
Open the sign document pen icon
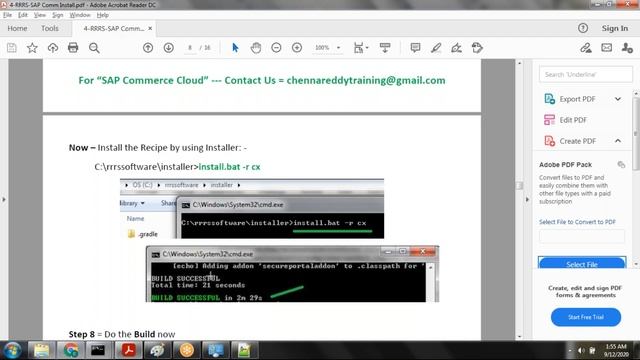click(456, 48)
